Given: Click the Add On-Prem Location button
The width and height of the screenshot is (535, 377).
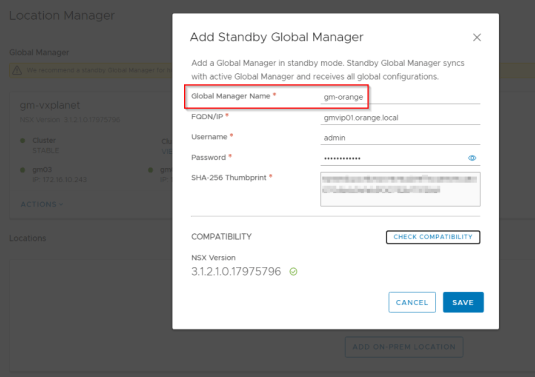Looking at the screenshot, I should [x=404, y=347].
